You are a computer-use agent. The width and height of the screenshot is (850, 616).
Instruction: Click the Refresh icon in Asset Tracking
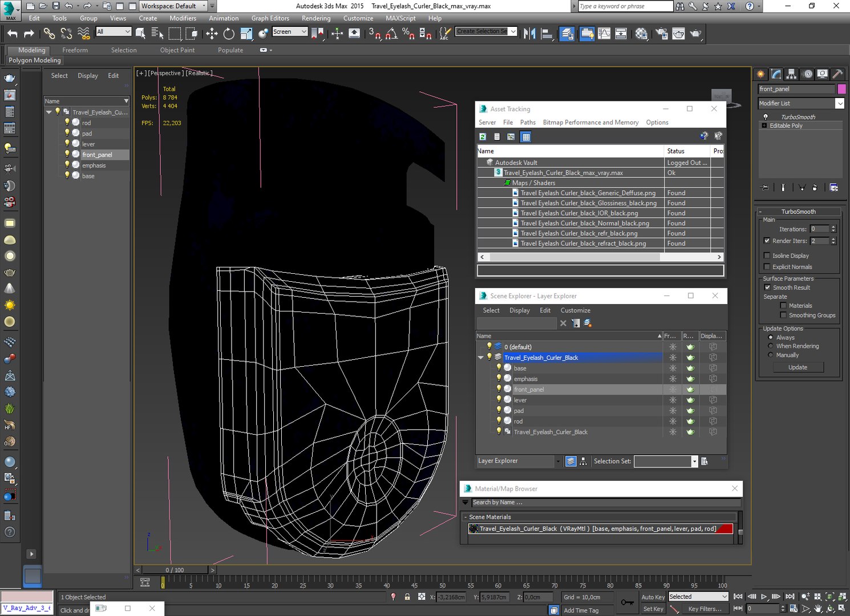point(483,137)
